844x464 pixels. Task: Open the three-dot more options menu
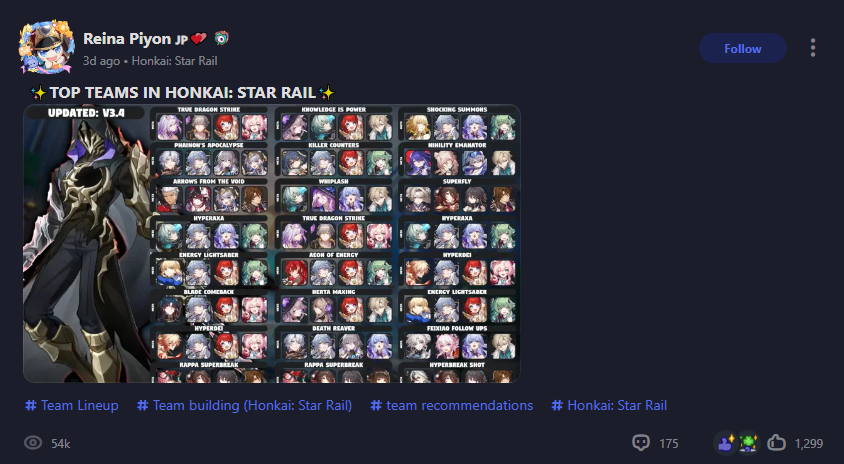(813, 48)
